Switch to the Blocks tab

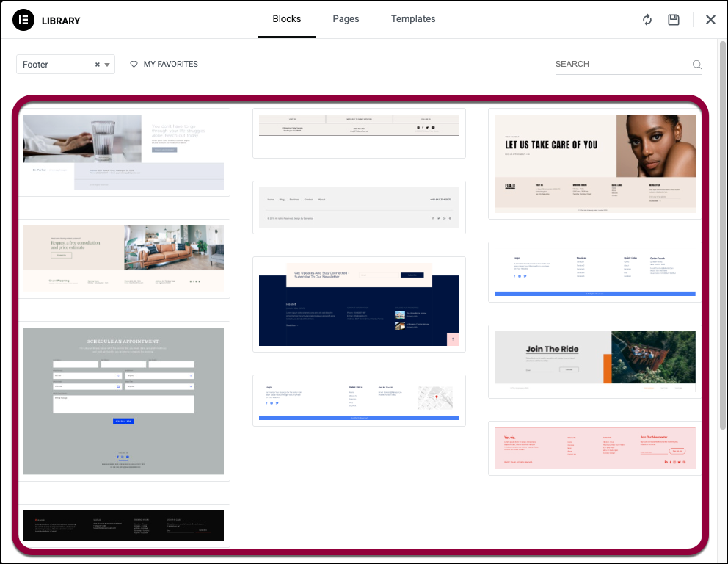click(287, 19)
